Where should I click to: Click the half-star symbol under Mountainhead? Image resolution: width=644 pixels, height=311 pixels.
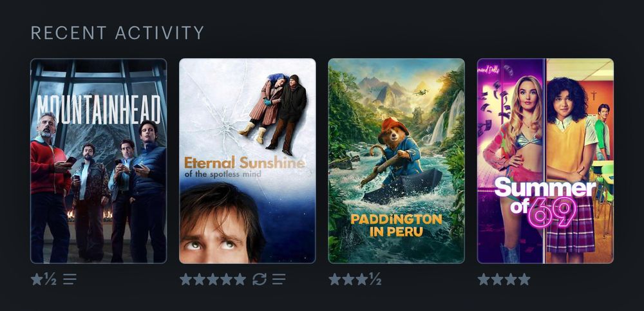pyautogui.click(x=50, y=279)
